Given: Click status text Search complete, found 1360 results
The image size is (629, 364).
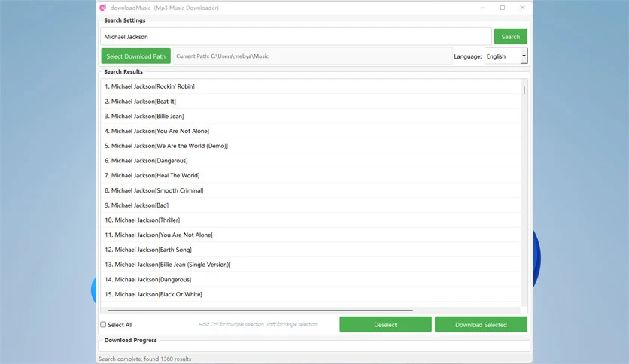Looking at the screenshot, I should [x=144, y=359].
